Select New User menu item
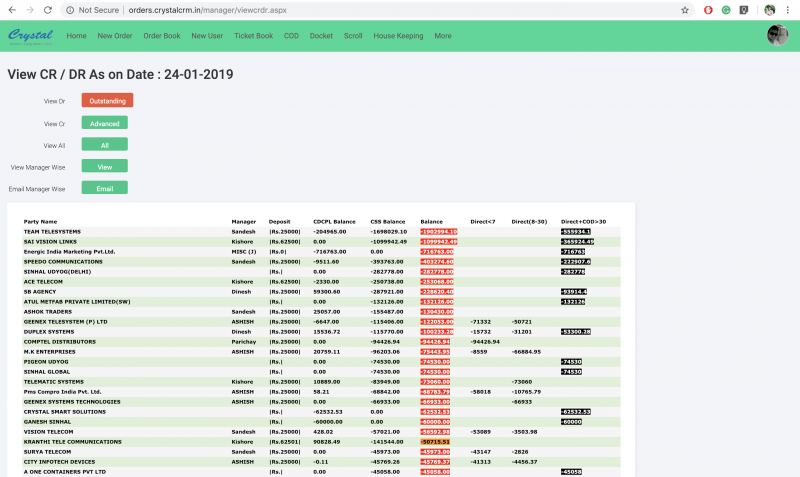 click(x=207, y=36)
